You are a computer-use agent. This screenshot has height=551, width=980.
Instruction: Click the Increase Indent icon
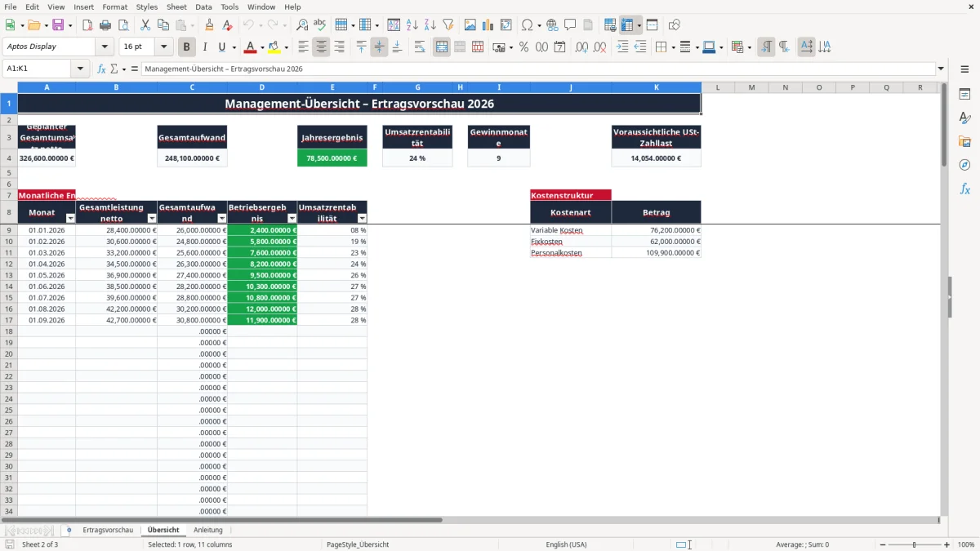coord(622,47)
